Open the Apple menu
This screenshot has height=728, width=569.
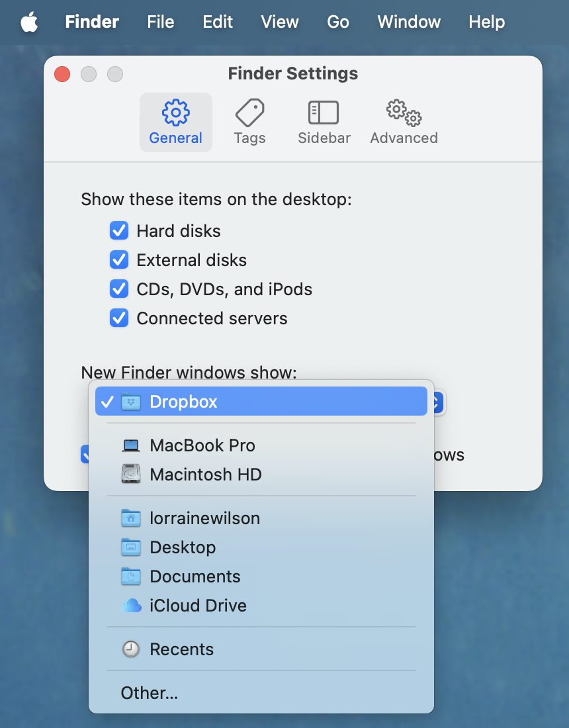point(29,22)
